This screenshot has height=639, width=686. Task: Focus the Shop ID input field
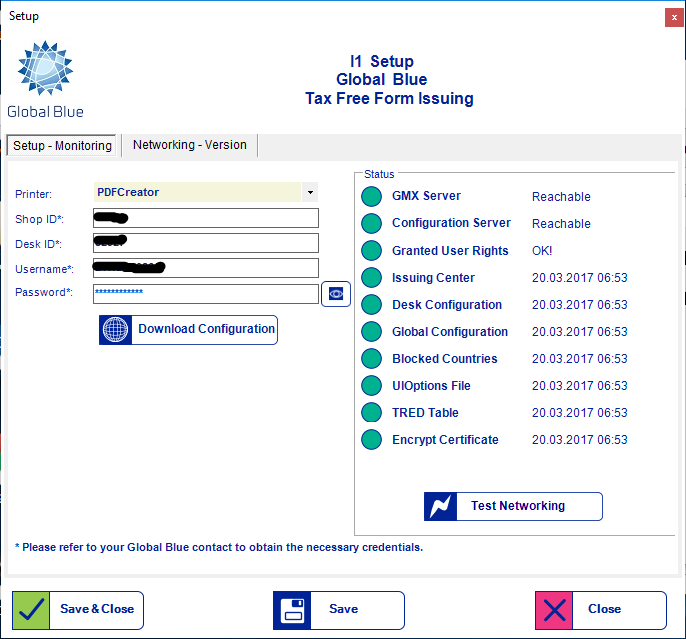[x=205, y=218]
